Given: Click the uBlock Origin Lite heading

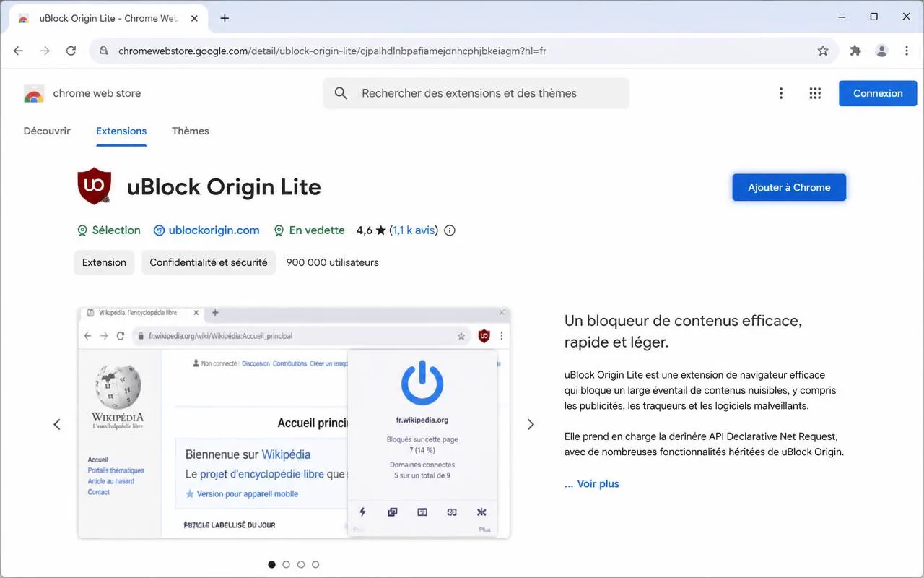Looking at the screenshot, I should 224,187.
